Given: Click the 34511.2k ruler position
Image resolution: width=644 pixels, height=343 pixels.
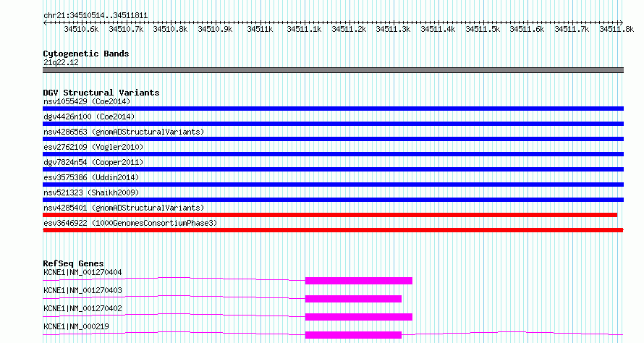Looking at the screenshot, I should 349,29.
